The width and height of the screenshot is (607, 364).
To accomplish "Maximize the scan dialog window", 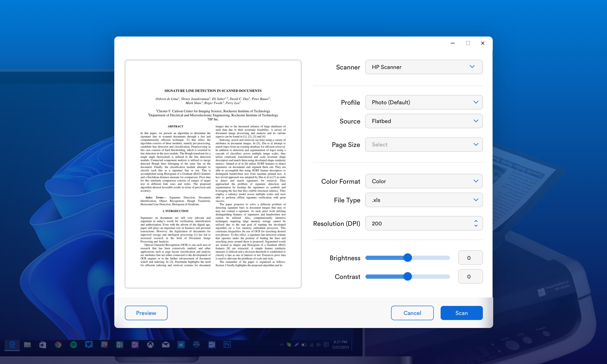I will point(468,43).
